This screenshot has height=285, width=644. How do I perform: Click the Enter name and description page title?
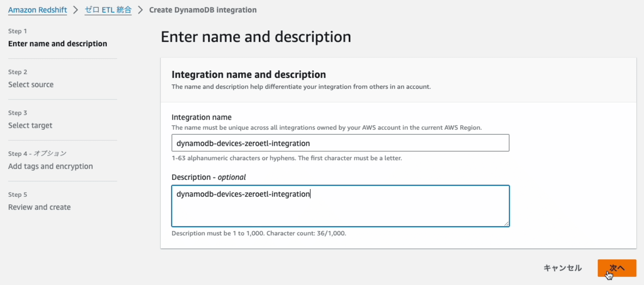click(x=256, y=37)
